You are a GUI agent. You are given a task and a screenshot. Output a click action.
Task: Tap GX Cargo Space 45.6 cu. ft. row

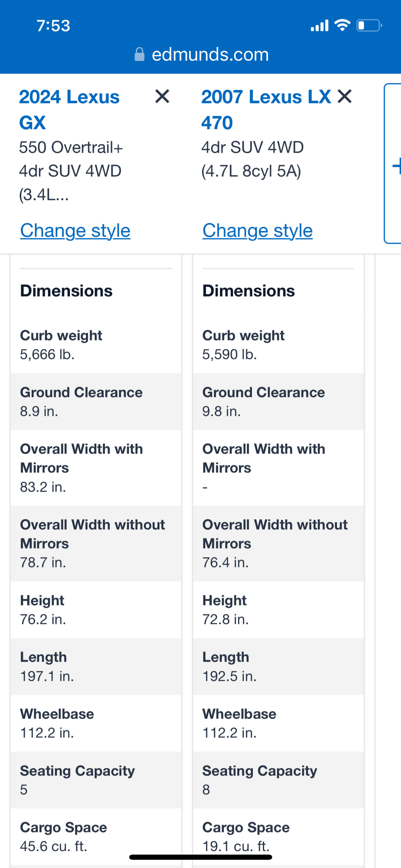pos(96,837)
